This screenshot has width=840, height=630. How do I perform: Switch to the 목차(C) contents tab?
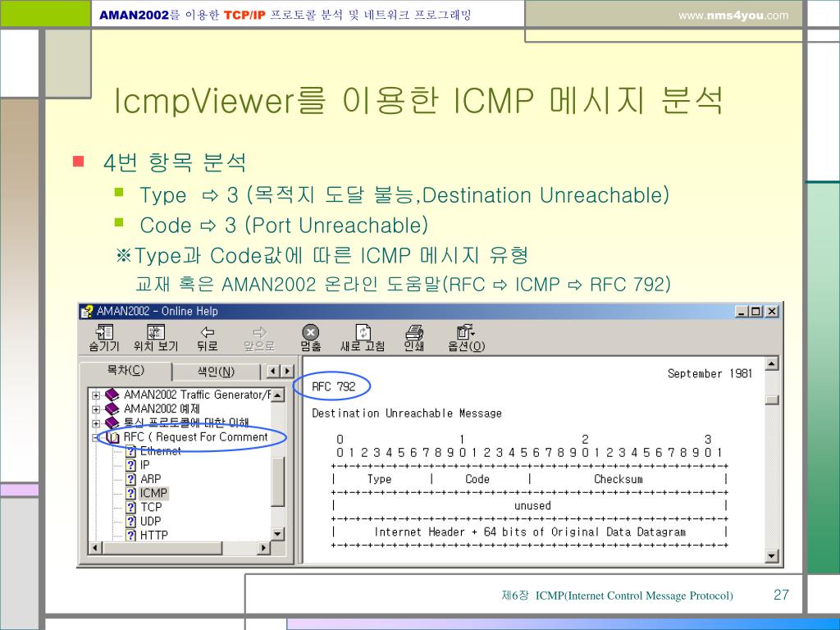126,370
